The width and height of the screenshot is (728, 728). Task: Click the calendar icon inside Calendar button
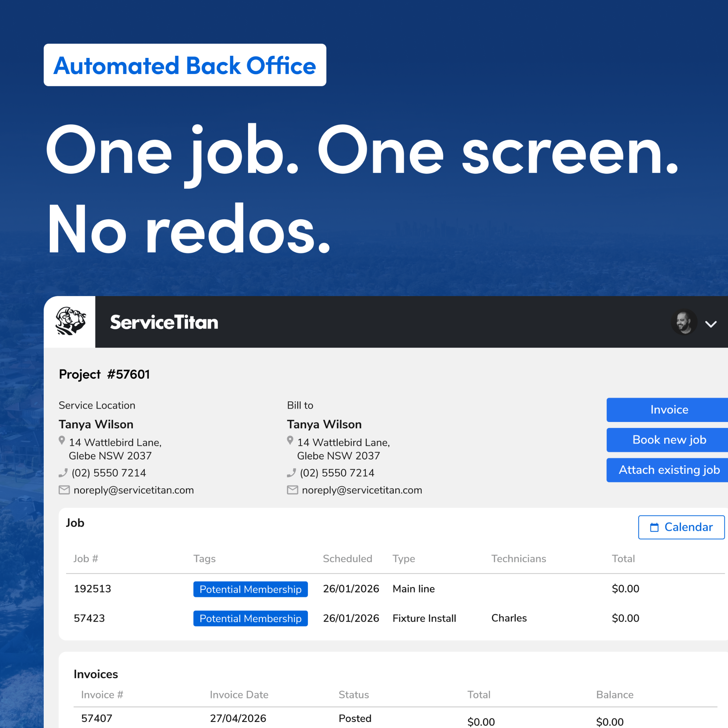(x=654, y=527)
